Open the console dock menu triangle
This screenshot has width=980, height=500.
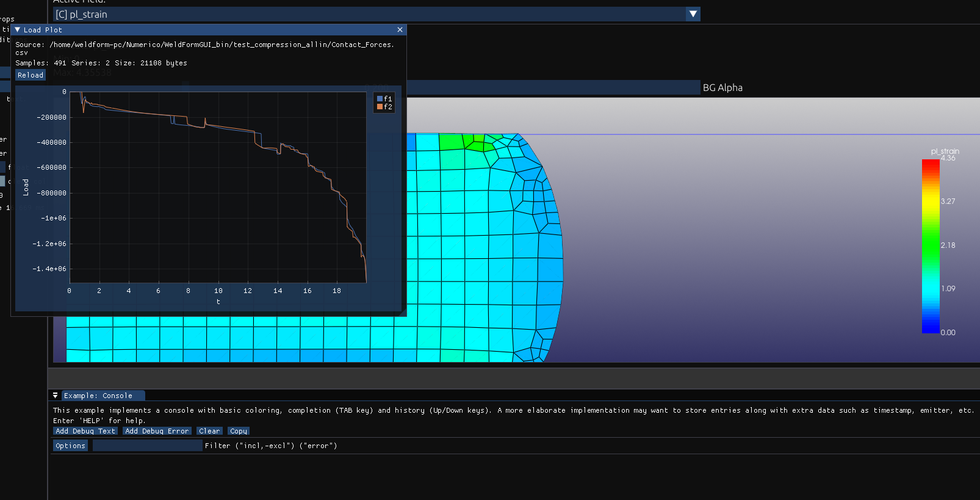click(x=55, y=396)
